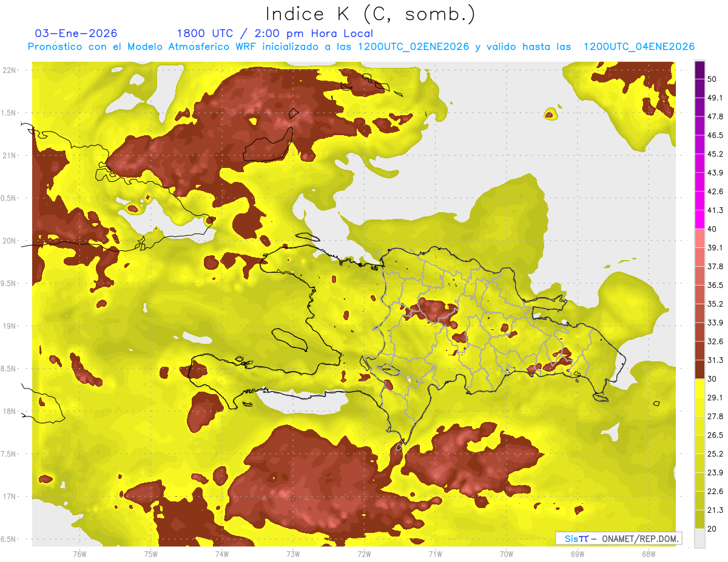Click the '43.9' value on the color scale
The height and width of the screenshot is (562, 728).
tap(715, 173)
